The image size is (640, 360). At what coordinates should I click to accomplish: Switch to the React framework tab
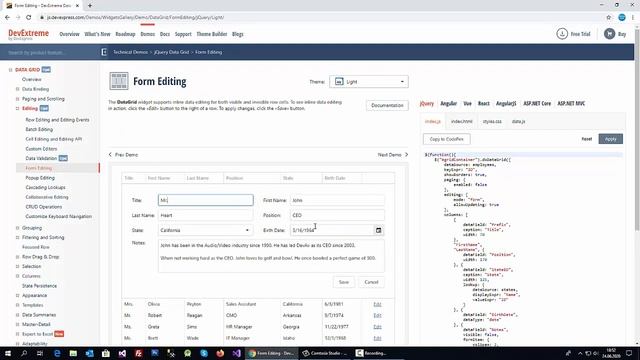pyautogui.click(x=484, y=104)
